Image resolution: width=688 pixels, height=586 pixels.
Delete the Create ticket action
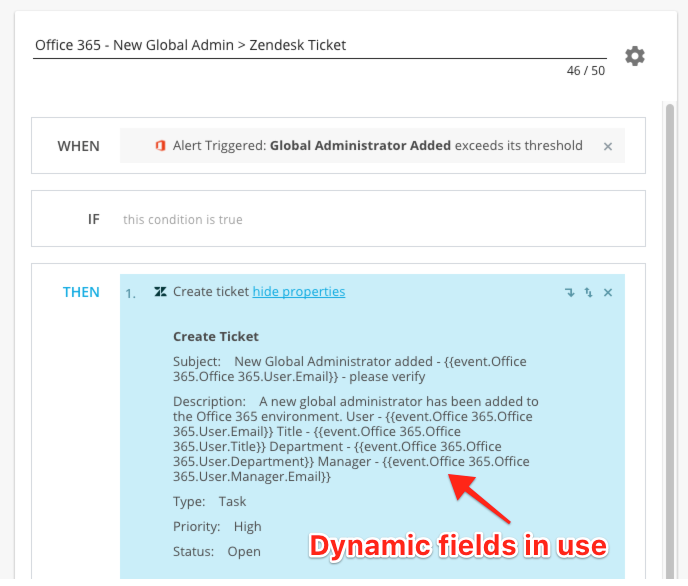608,293
